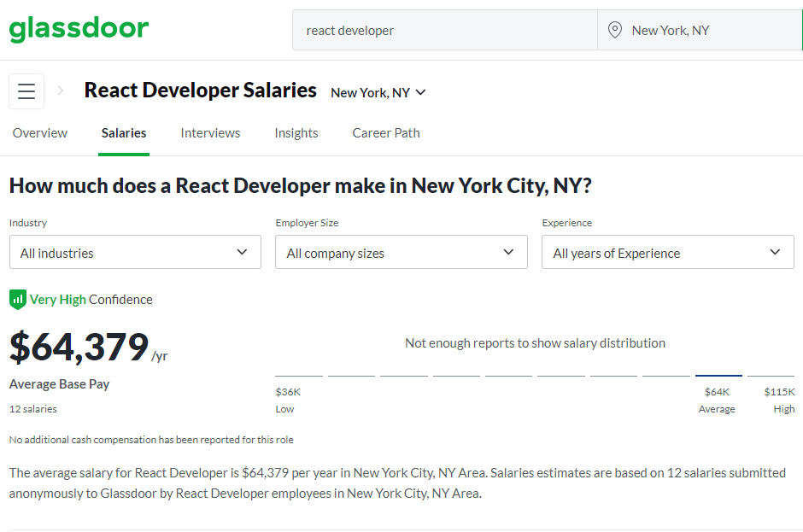Viewport: 803px width, 532px height.
Task: Click the React Developer Salaries heading
Action: (200, 91)
